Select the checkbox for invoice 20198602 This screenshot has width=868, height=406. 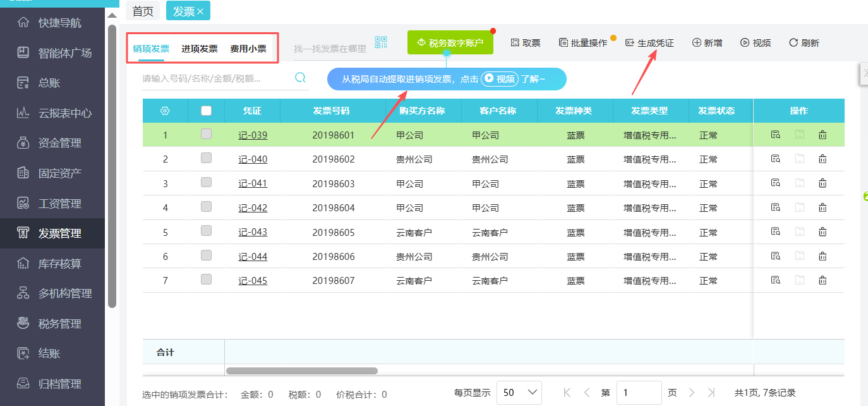pos(205,159)
